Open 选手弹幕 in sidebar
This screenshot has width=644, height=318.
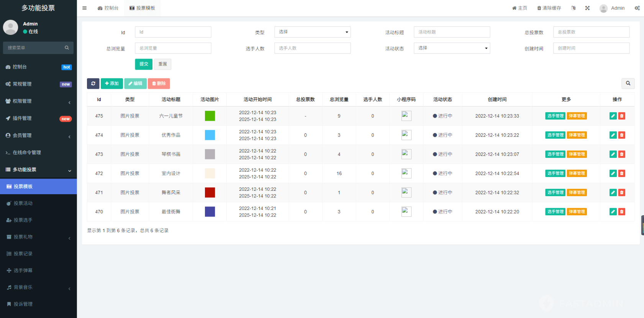[x=38, y=270]
